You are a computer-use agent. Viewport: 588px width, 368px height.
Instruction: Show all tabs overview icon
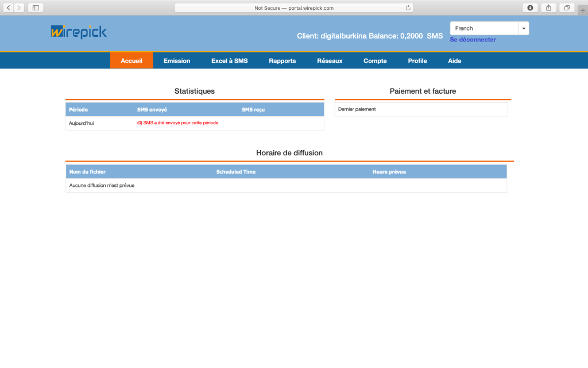point(566,7)
